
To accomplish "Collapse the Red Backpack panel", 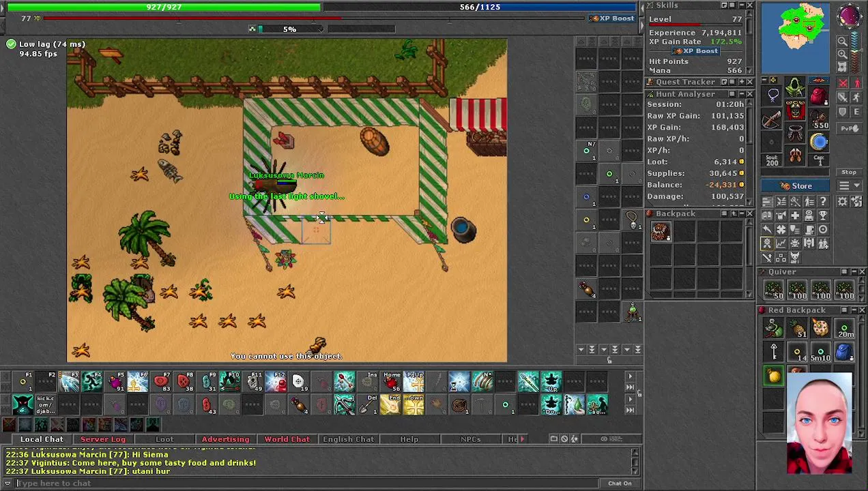I will point(852,310).
